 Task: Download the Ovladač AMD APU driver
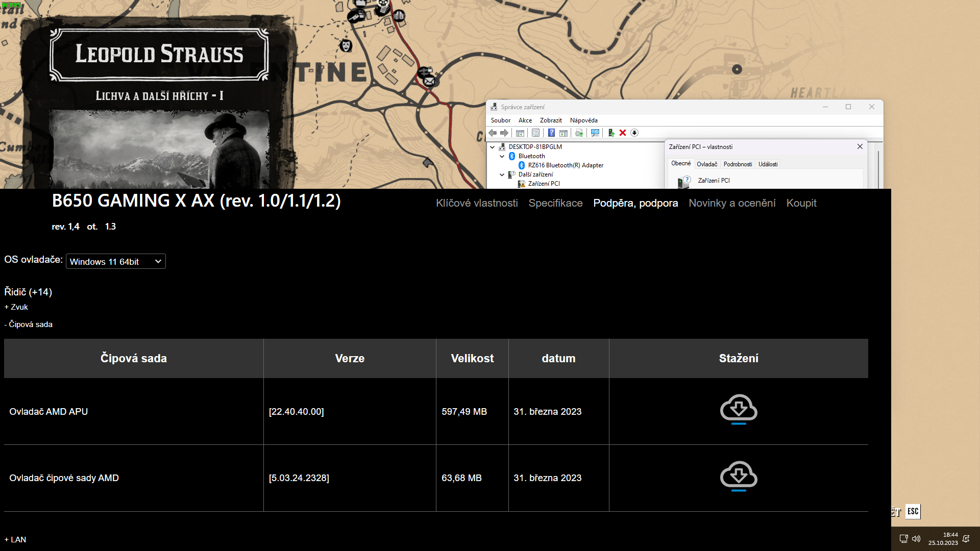coord(739,409)
